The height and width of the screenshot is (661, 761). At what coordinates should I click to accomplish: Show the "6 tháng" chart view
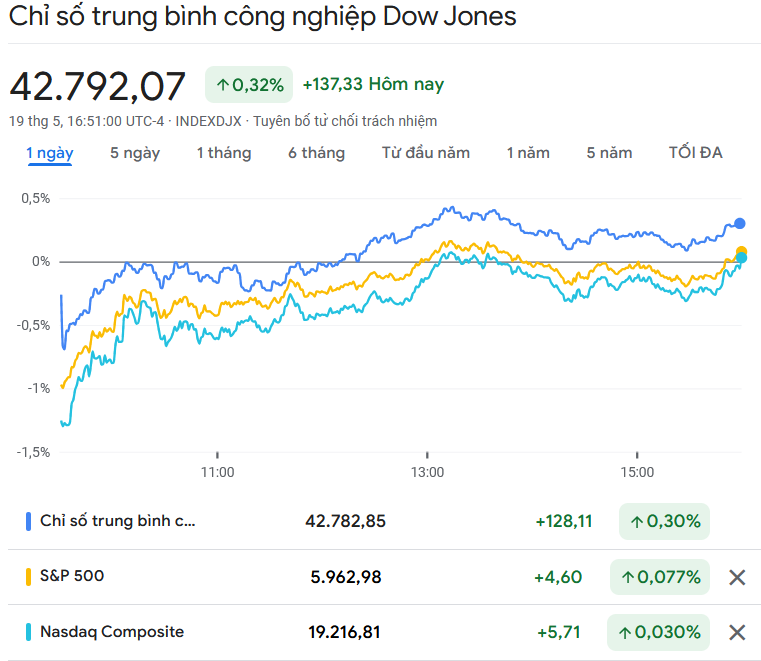(316, 153)
